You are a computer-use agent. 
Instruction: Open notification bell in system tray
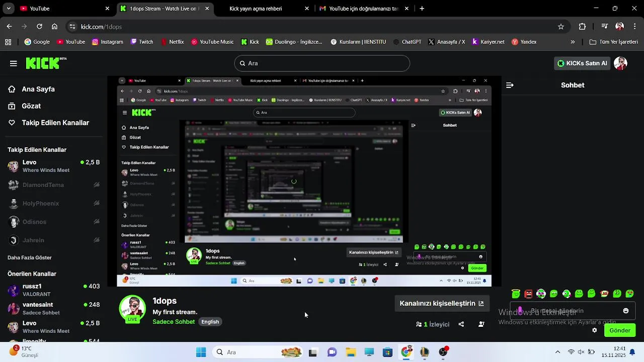pyautogui.click(x=632, y=352)
